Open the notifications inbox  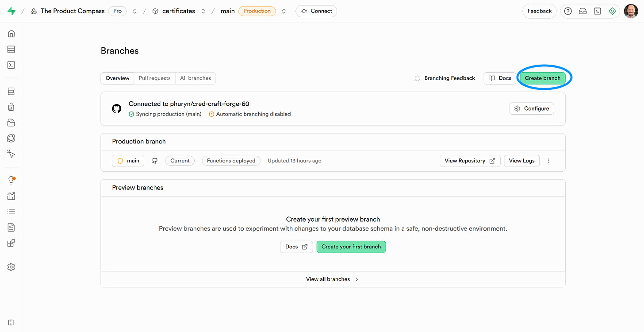pos(583,11)
